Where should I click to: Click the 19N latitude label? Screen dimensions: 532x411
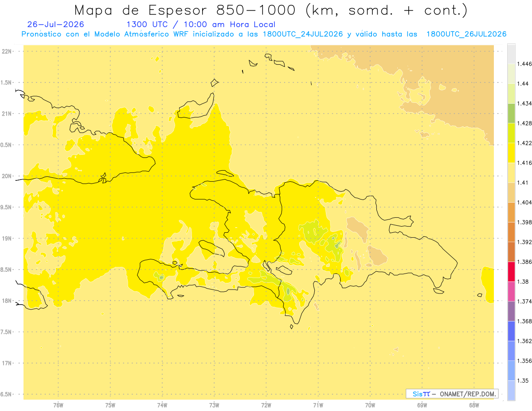coord(8,239)
